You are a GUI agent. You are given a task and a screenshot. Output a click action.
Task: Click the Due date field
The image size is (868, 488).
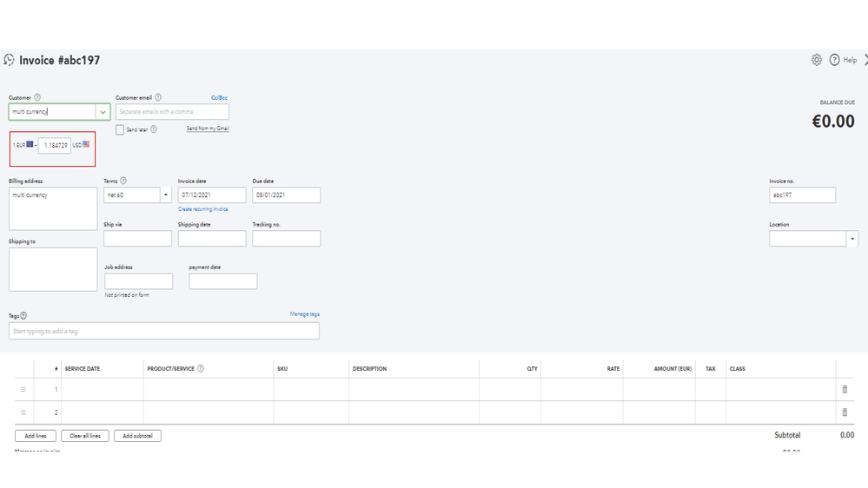pyautogui.click(x=286, y=195)
